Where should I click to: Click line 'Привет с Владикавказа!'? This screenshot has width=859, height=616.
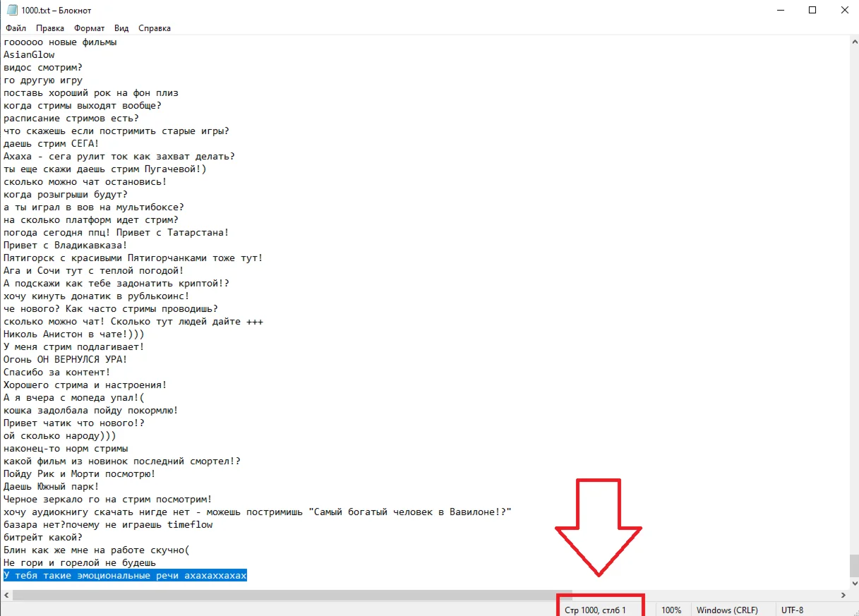(x=66, y=245)
